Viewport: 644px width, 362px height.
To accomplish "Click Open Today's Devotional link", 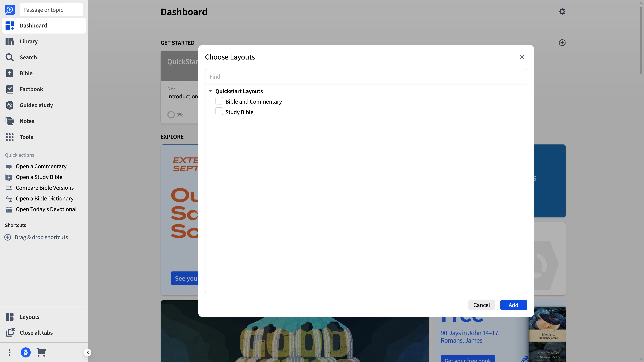I will click(x=46, y=209).
